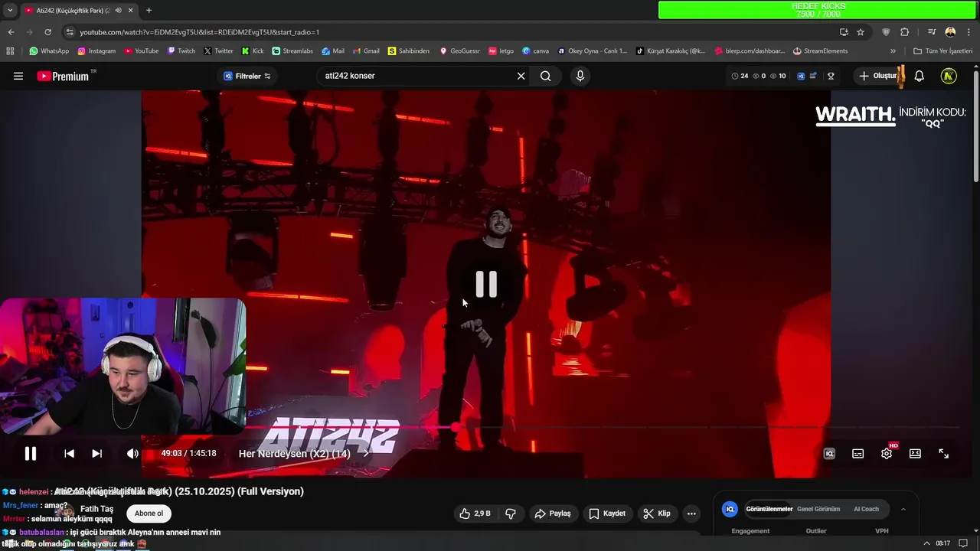Open the player settings gear
The width and height of the screenshot is (980, 551).
[887, 454]
